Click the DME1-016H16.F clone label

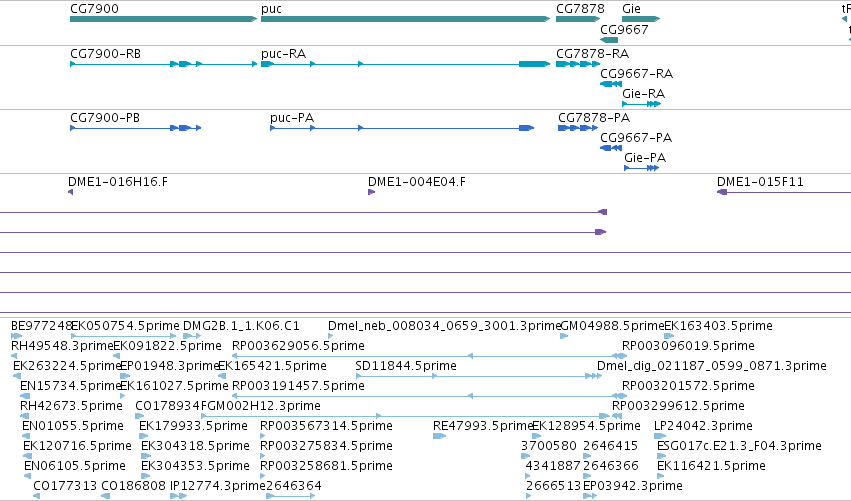click(118, 182)
